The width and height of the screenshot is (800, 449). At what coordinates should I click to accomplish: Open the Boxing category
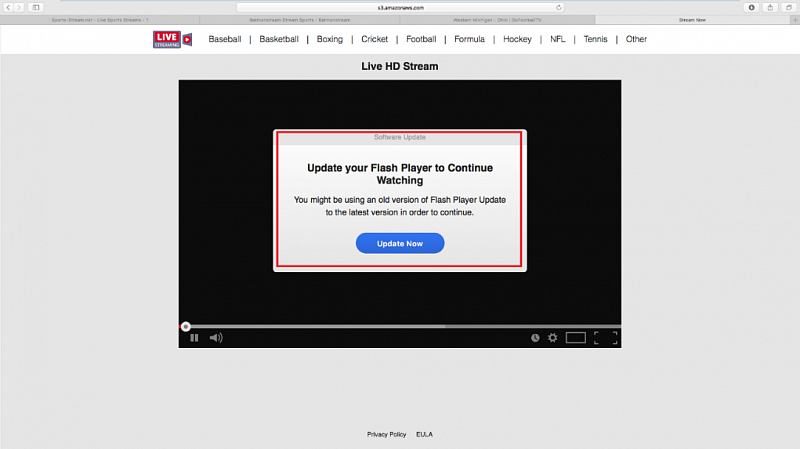pos(330,39)
